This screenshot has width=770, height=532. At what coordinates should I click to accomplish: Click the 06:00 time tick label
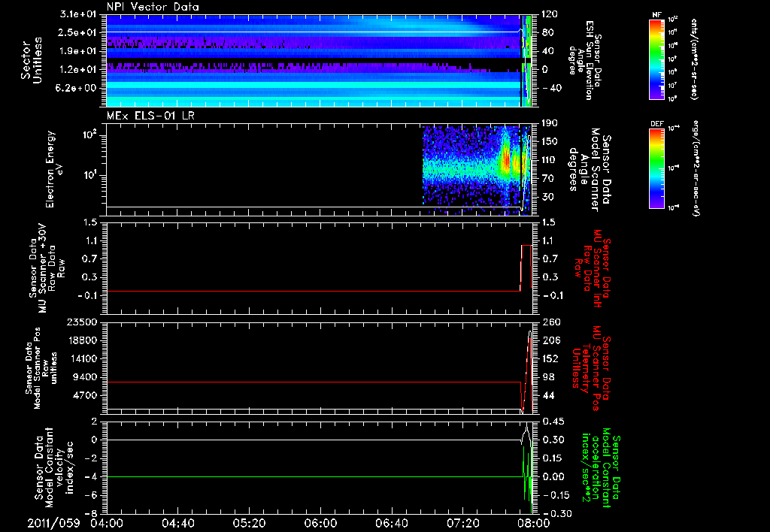click(x=320, y=521)
